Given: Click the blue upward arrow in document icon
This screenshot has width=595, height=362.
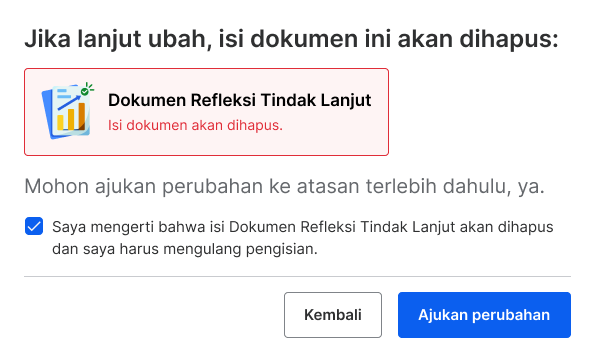Looking at the screenshot, I should (69, 103).
